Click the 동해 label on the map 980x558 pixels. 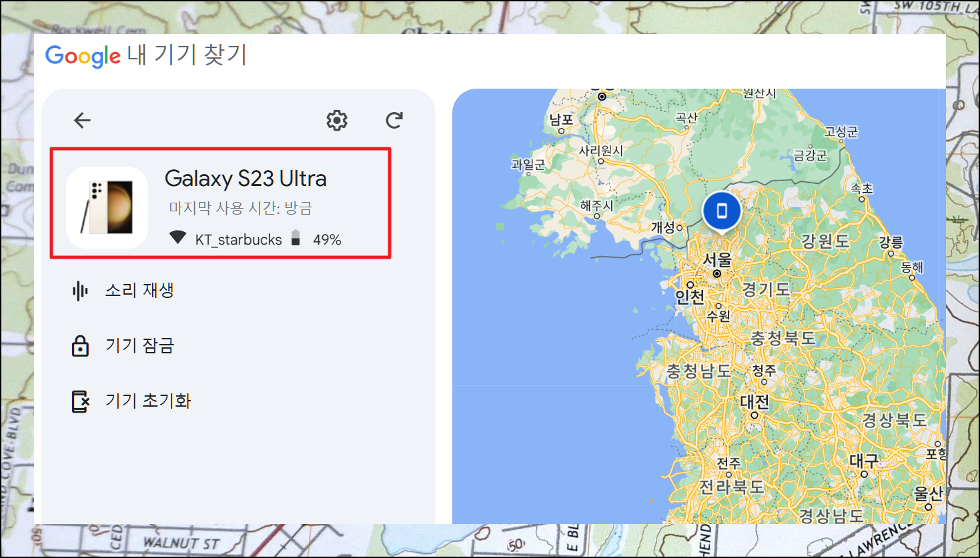[x=912, y=267]
